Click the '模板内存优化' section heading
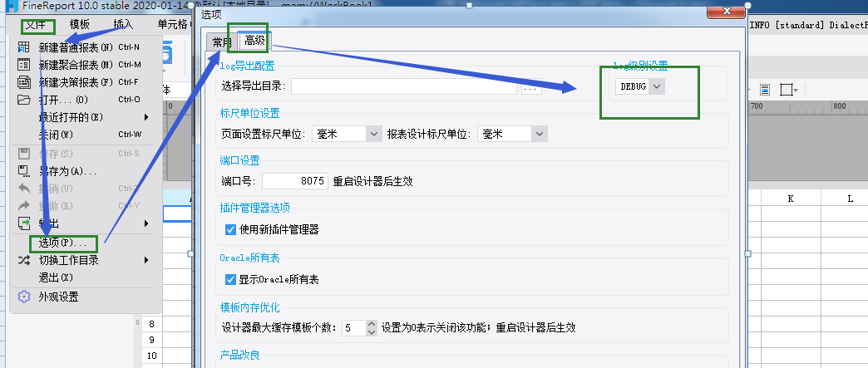The width and height of the screenshot is (868, 368). 249,307
